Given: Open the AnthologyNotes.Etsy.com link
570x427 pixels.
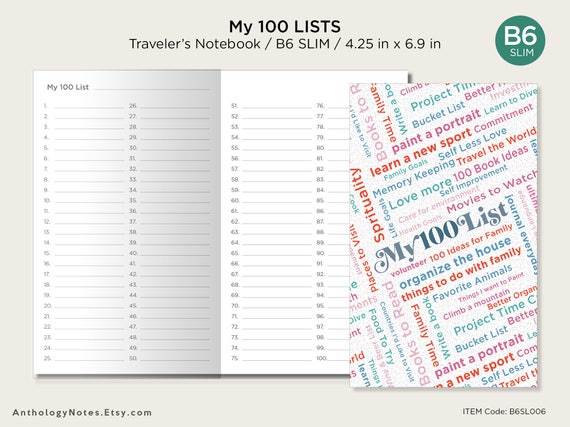Looking at the screenshot, I should [x=82, y=413].
